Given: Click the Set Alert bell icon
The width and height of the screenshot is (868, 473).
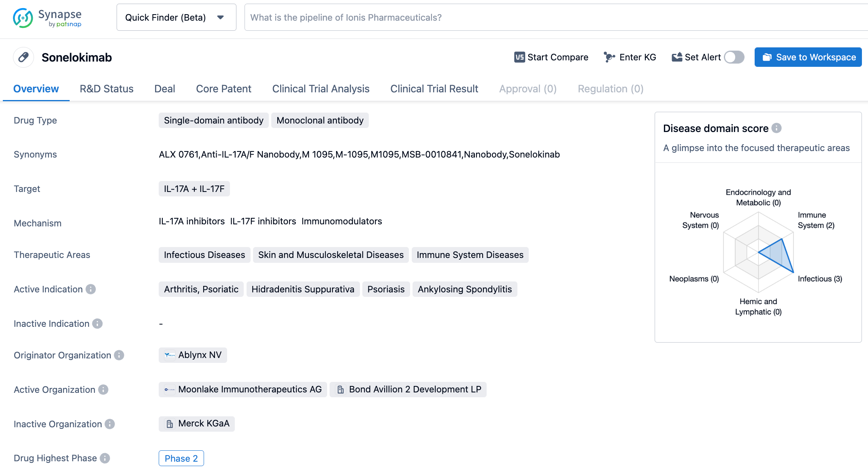Looking at the screenshot, I should [x=677, y=57].
